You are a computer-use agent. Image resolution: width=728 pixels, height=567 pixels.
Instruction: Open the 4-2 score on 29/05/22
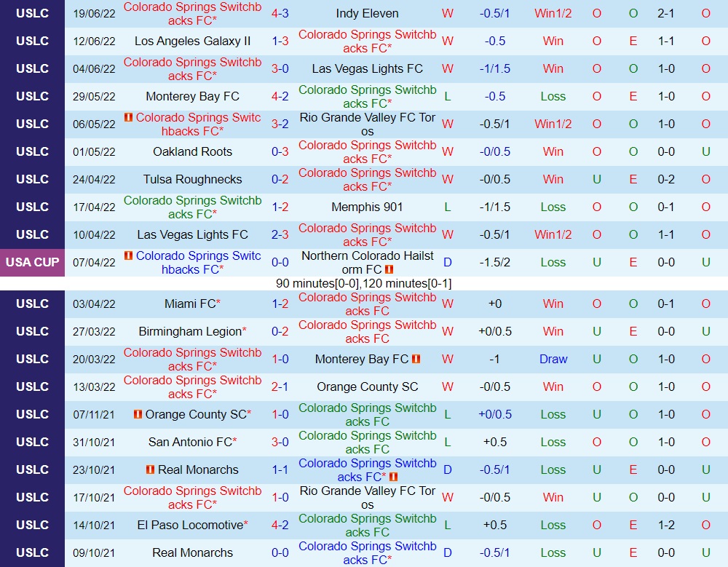coord(280,96)
